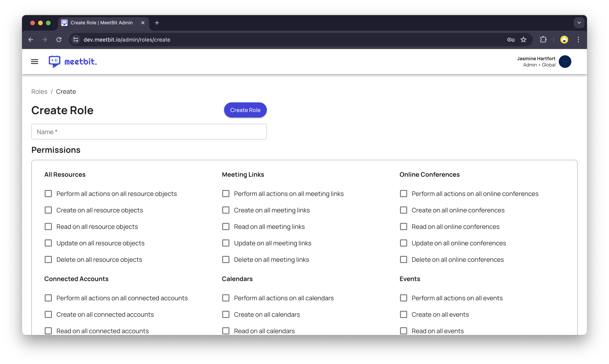This screenshot has height=364, width=609.
Task: Bookmark page with the star icon
Action: tap(523, 40)
